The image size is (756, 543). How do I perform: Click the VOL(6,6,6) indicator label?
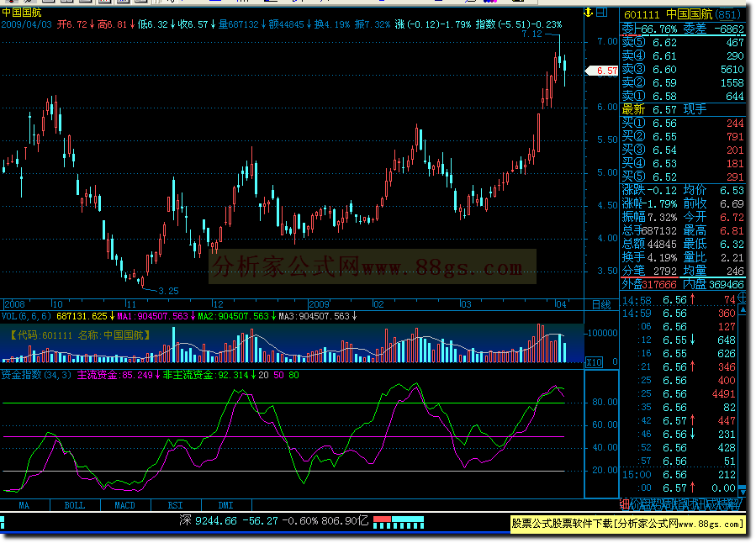point(26,317)
